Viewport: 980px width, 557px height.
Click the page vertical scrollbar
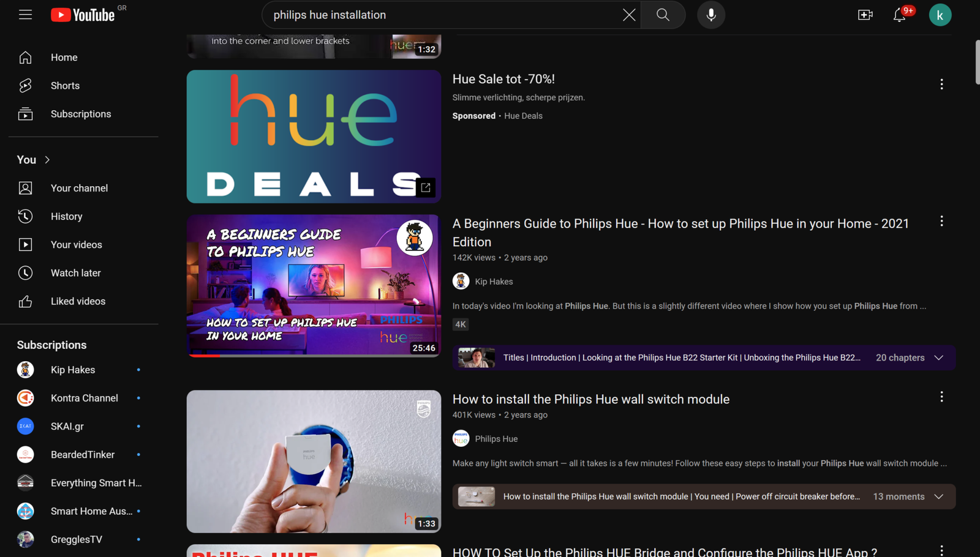[977, 62]
